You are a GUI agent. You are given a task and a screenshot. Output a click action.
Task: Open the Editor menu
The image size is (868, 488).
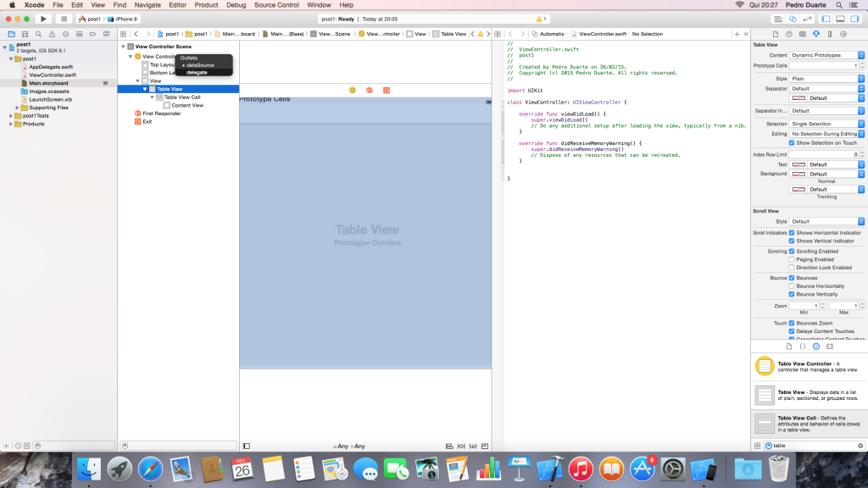(x=177, y=5)
